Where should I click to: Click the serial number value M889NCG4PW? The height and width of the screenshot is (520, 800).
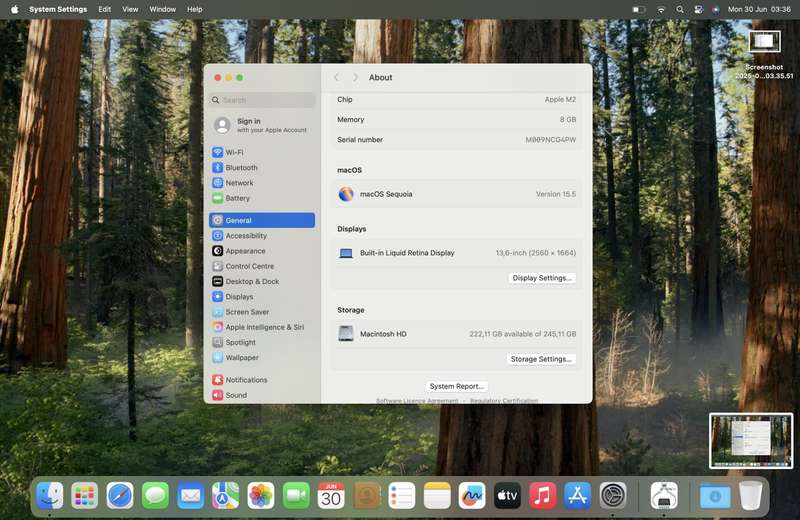click(x=551, y=140)
